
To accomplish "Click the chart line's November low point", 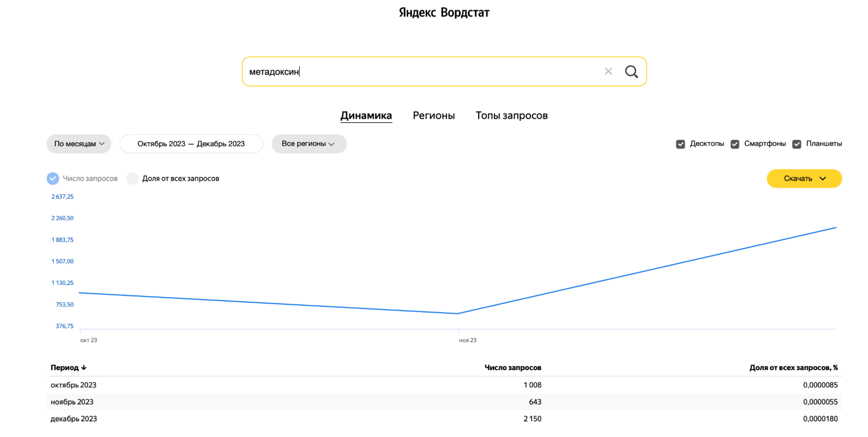I will (458, 313).
